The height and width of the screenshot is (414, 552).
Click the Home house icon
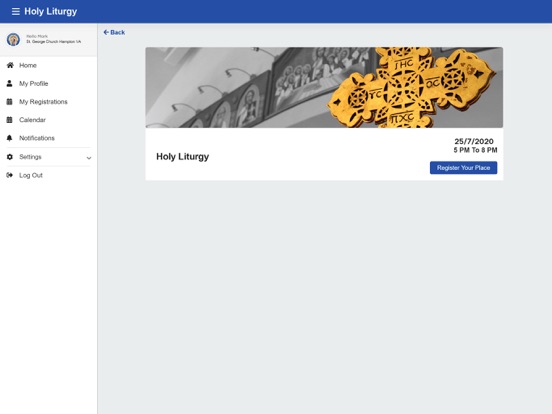10,65
